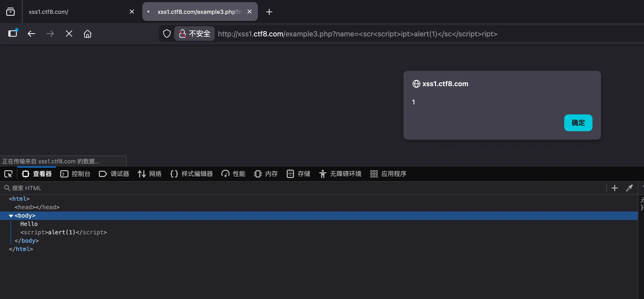Open the 内存 memory panel
The width and height of the screenshot is (644, 299).
point(266,174)
